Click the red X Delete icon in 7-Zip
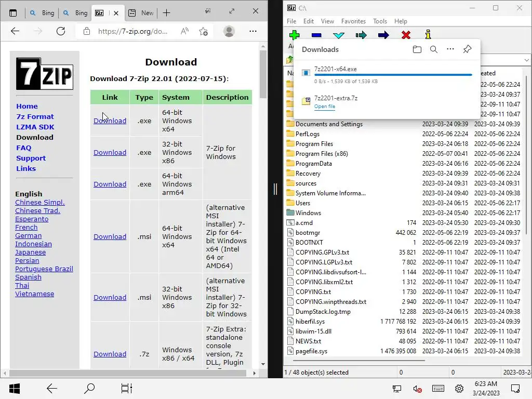The width and height of the screenshot is (532, 399). tap(406, 35)
